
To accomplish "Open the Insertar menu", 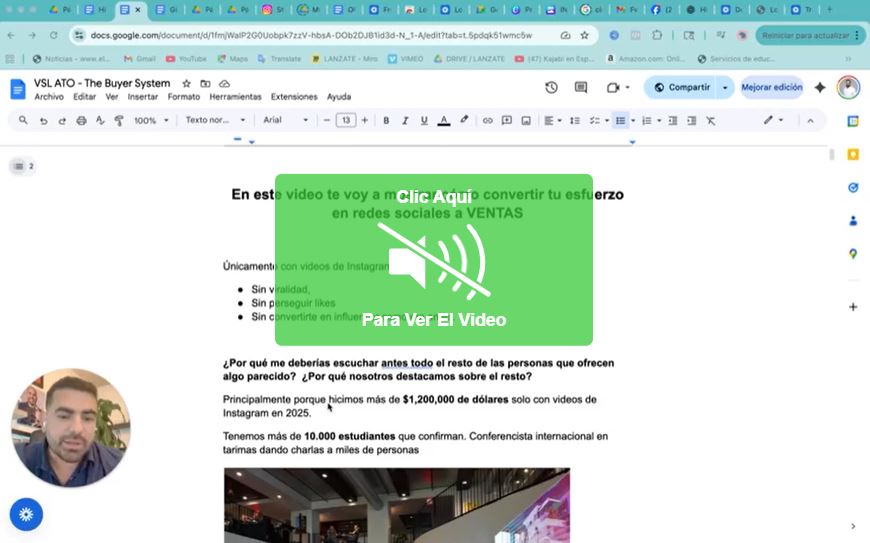I will pos(143,97).
